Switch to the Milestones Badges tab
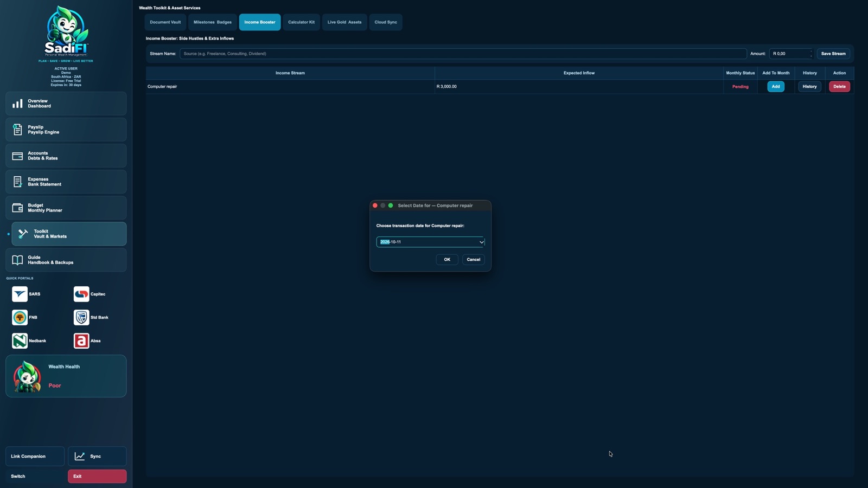 [213, 22]
